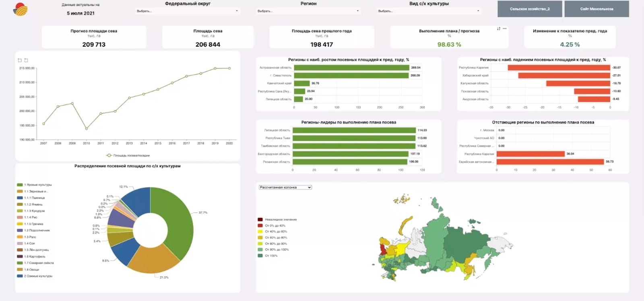Click the 'От 40% до 60%' map legend label
The width and height of the screenshot is (644, 301).
click(x=276, y=232)
